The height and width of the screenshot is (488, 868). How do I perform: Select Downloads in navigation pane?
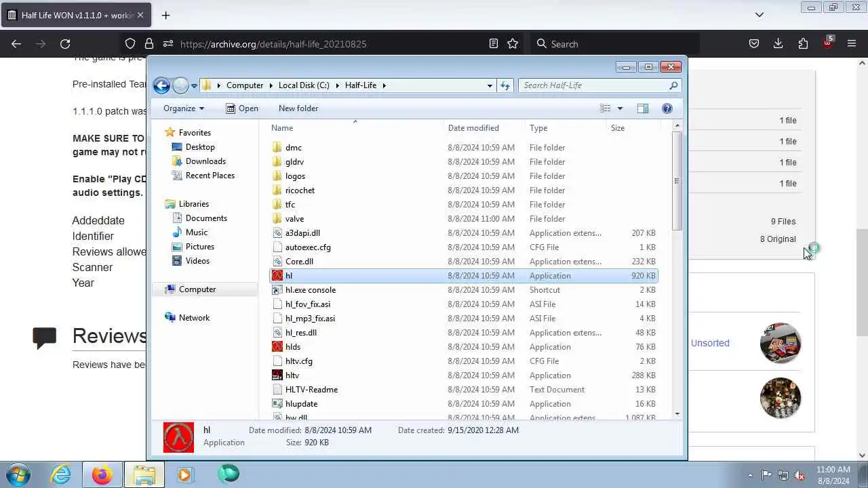coord(205,161)
